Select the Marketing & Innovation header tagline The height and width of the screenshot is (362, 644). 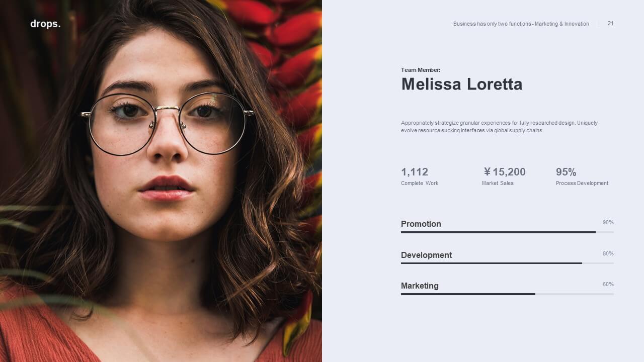point(521,24)
